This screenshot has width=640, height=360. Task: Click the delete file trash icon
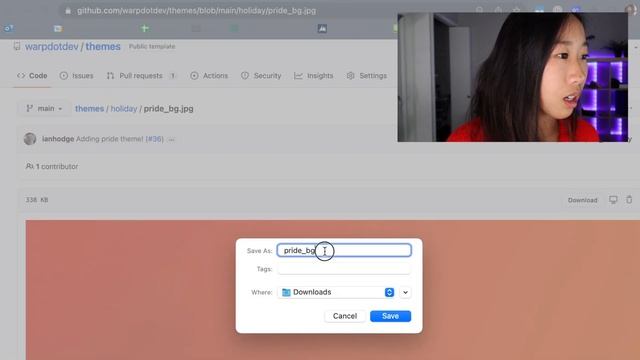(629, 200)
